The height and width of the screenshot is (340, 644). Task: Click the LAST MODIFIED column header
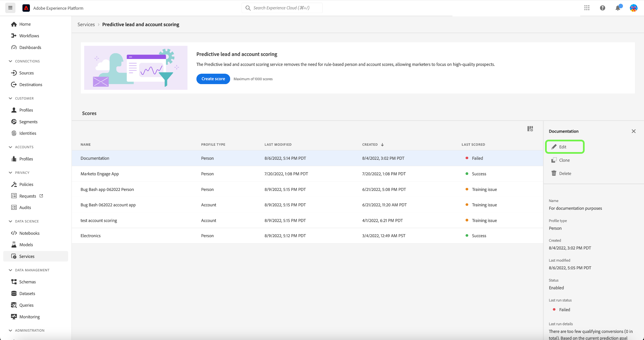coord(278,145)
